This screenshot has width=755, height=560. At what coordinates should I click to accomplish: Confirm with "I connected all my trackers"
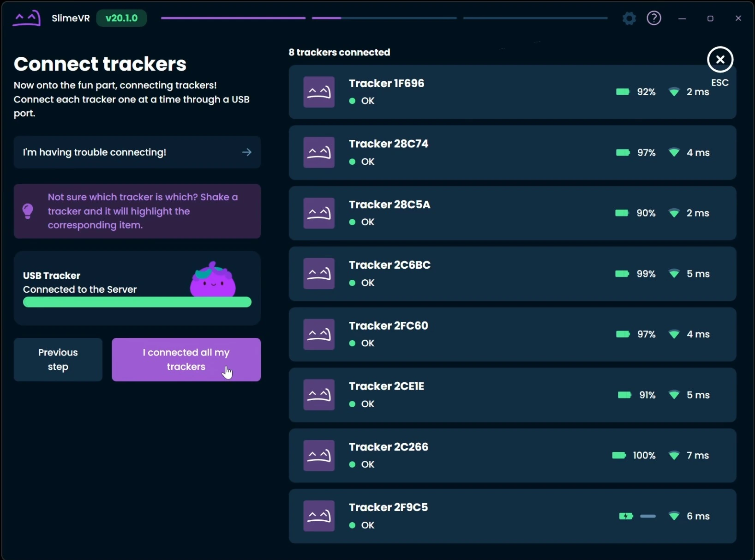click(x=186, y=360)
